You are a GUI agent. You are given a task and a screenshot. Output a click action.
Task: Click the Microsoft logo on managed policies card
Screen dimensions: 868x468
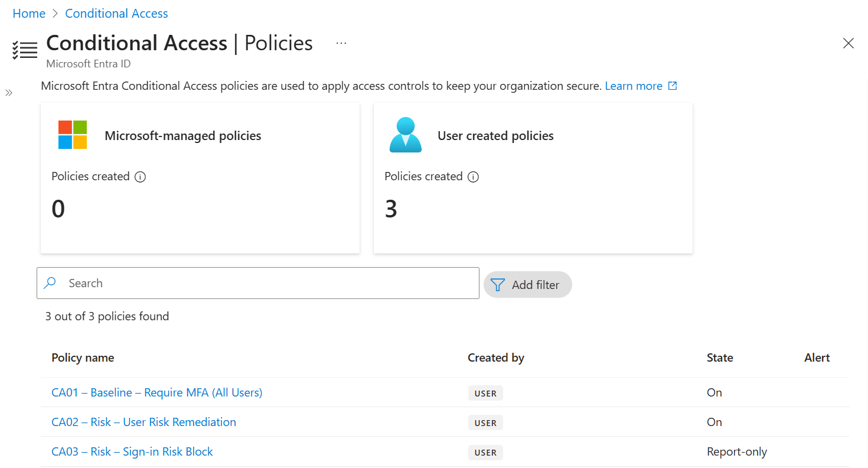point(73,135)
